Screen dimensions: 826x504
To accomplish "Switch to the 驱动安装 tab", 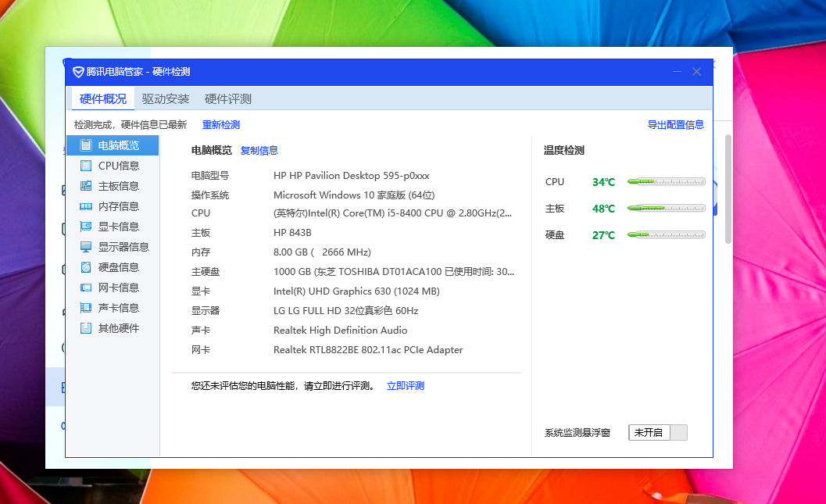I will (x=166, y=99).
